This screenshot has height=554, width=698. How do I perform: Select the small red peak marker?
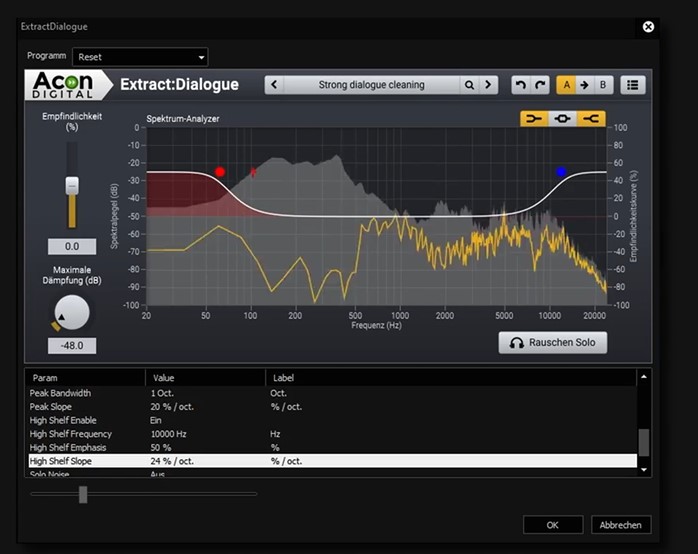point(253,172)
